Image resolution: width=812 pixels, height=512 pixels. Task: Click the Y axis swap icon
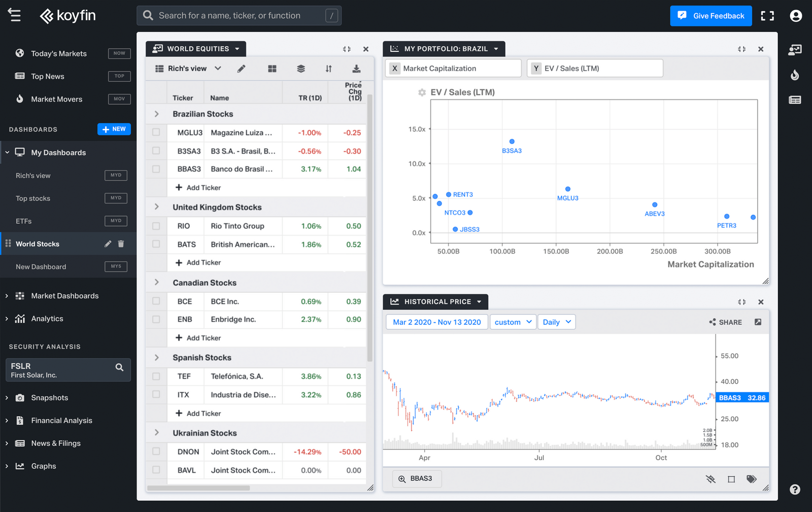(x=536, y=68)
